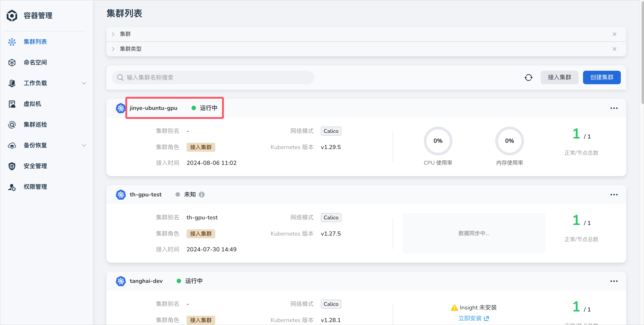
Task: Focus the cluster name search field
Action: click(213, 77)
